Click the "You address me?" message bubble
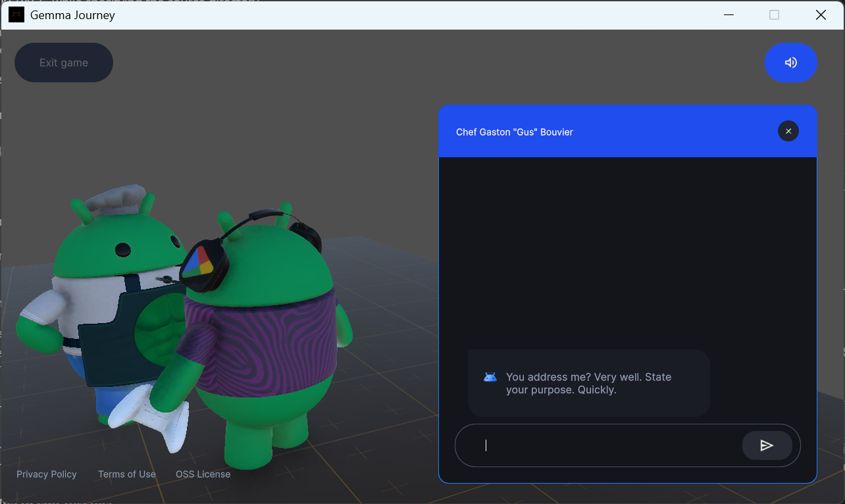Screen dimensions: 845x504 click(x=588, y=383)
